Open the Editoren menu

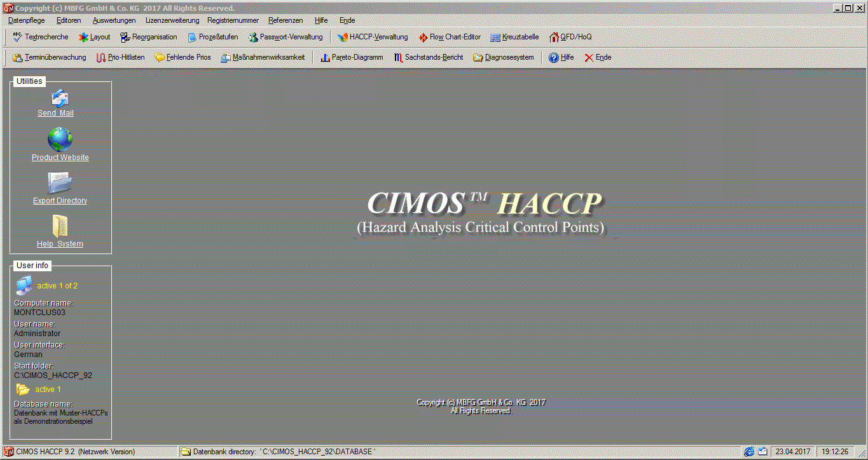pyautogui.click(x=69, y=20)
